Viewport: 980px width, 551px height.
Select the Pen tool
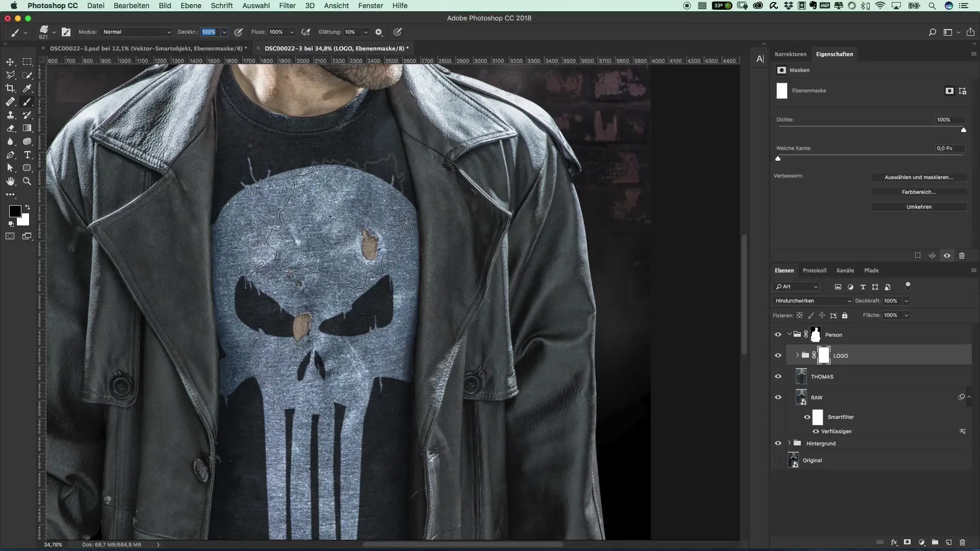click(10, 155)
